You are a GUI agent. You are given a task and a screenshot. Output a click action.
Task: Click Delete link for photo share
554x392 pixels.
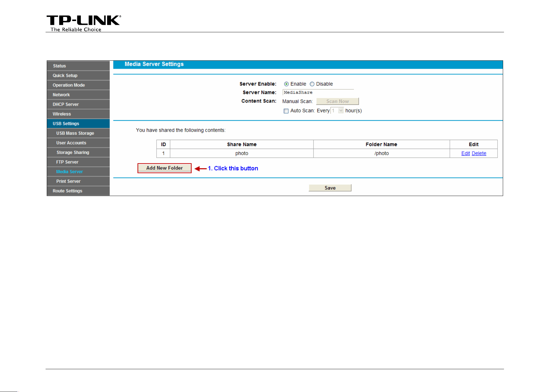coord(479,153)
